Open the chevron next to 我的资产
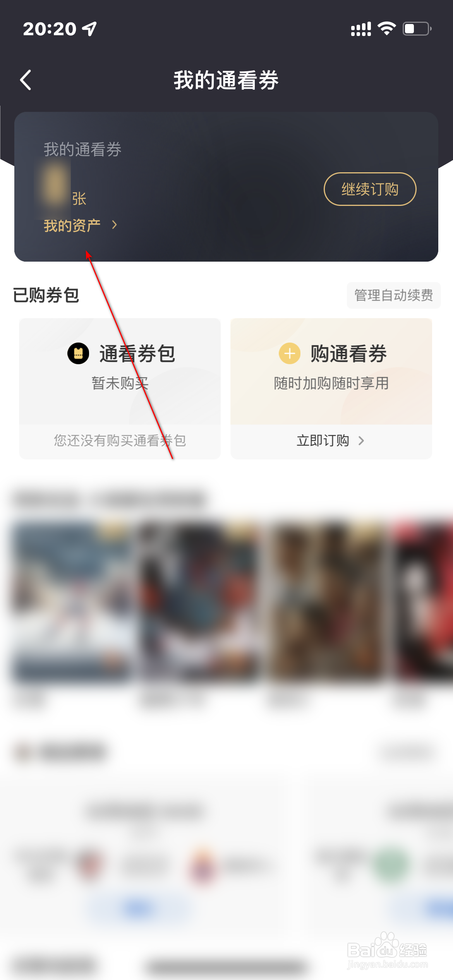Screen dimensions: 453x980 (x=114, y=225)
